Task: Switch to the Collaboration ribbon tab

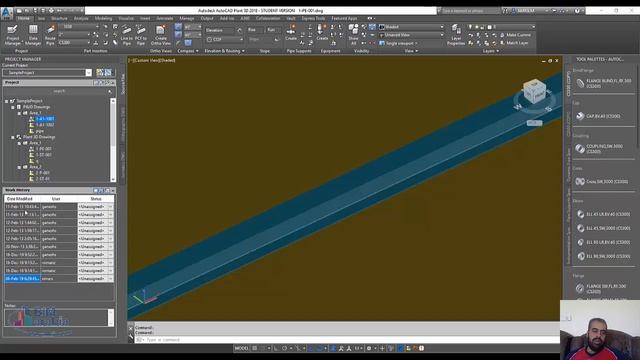Action: coord(268,18)
